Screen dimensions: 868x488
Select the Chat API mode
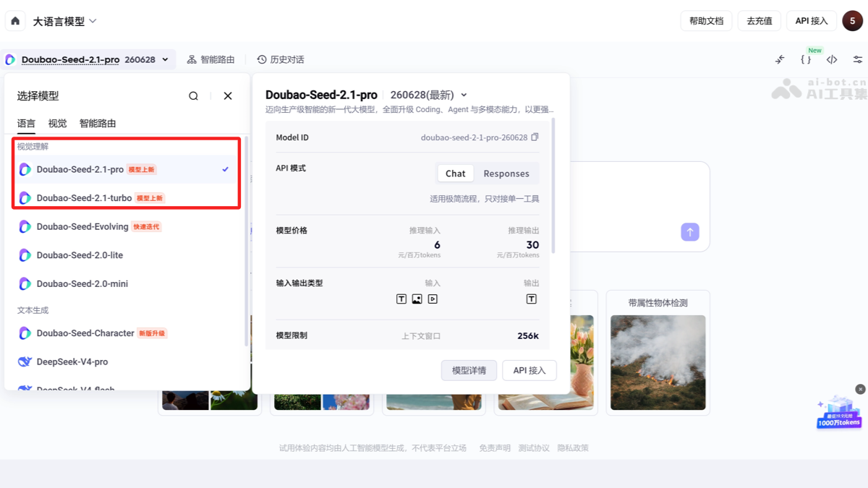tap(456, 174)
